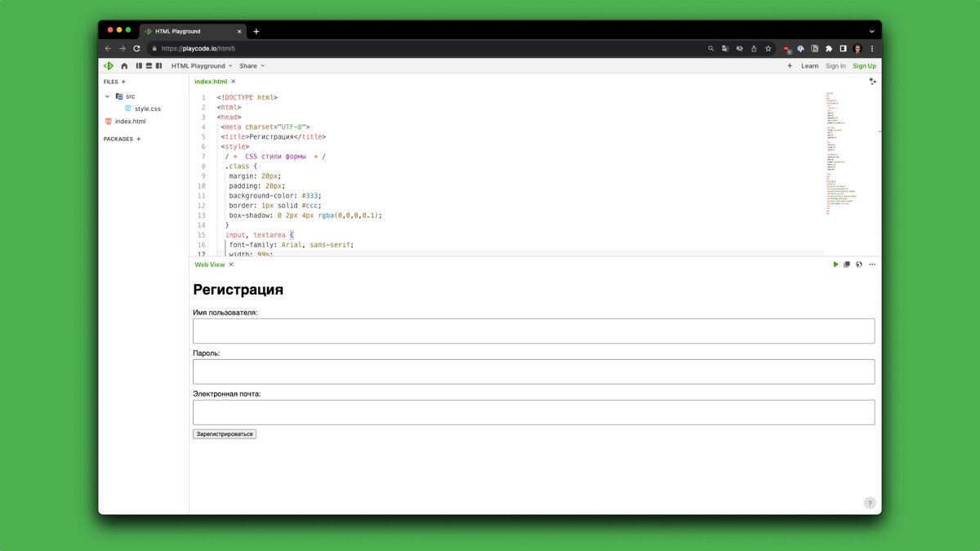The width and height of the screenshot is (980, 551).
Task: Click the Имя пользователя input field
Action: pyautogui.click(x=533, y=331)
